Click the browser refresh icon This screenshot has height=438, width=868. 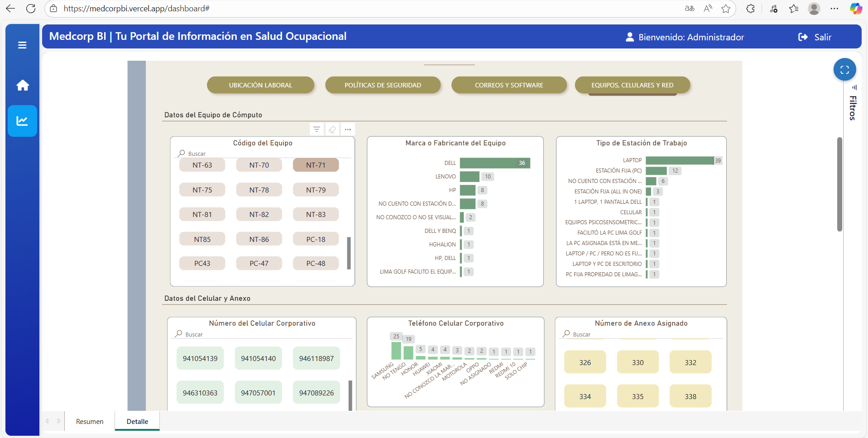coord(31,9)
